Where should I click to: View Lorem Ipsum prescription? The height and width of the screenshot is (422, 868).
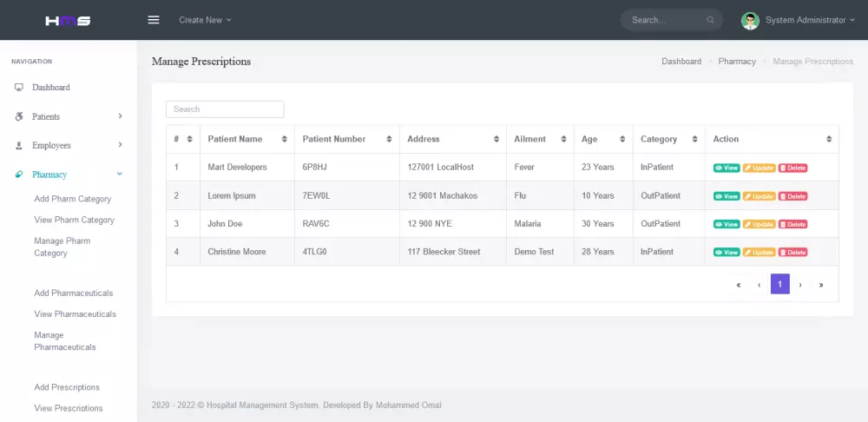(727, 196)
